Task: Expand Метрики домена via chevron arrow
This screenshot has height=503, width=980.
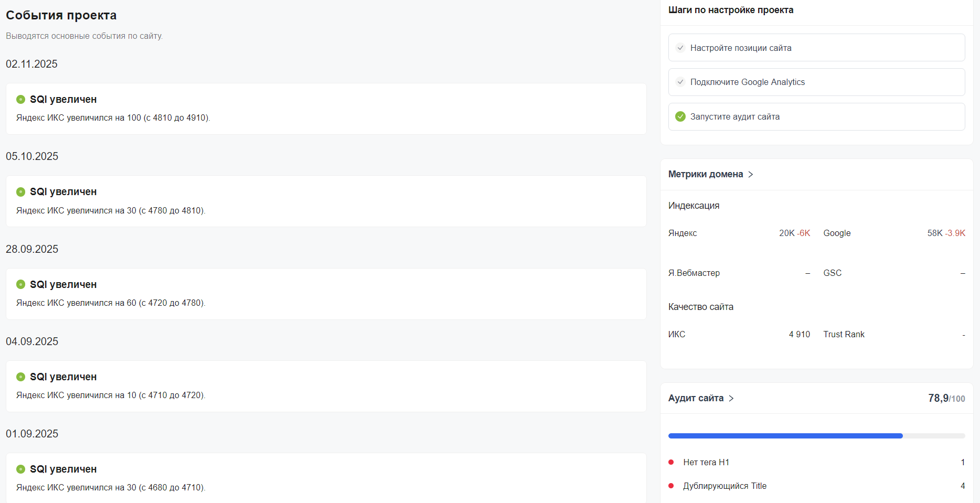Action: tap(751, 174)
